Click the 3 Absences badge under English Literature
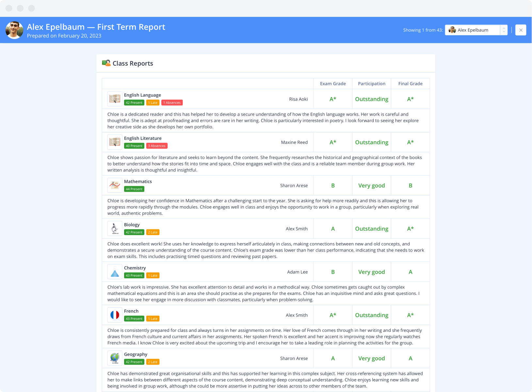 [x=157, y=146]
